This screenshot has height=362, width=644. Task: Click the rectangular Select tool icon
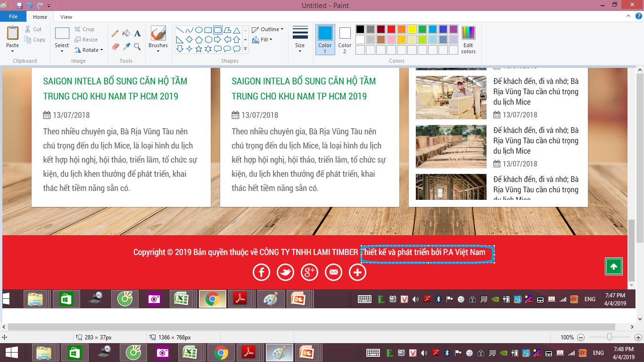pyautogui.click(x=62, y=33)
